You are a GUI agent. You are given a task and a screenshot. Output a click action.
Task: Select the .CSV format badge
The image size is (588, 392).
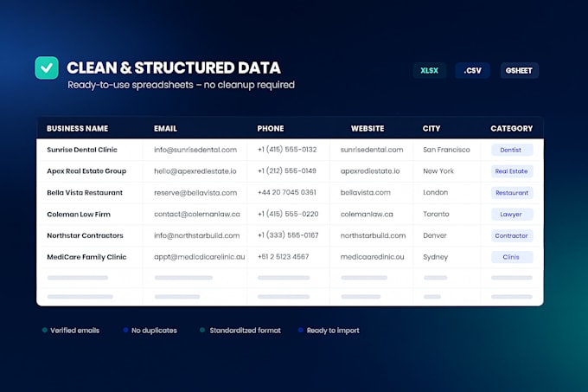472,70
